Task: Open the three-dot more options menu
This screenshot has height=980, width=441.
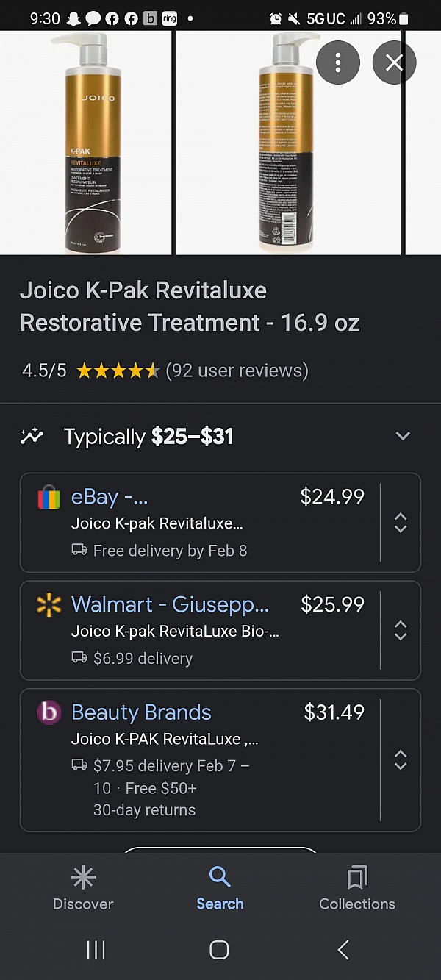Action: click(x=338, y=62)
